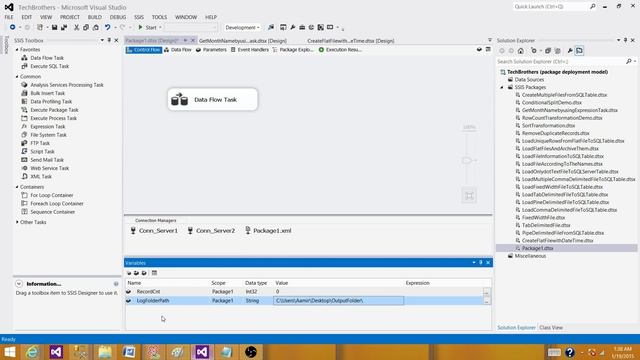Screen dimensions: 640x360
Task: Open Internet Explorer from the taskbar
Action: [x=32, y=351]
